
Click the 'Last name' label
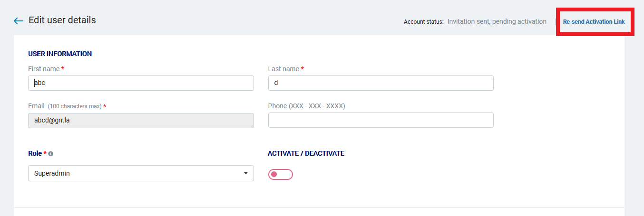[283, 69]
